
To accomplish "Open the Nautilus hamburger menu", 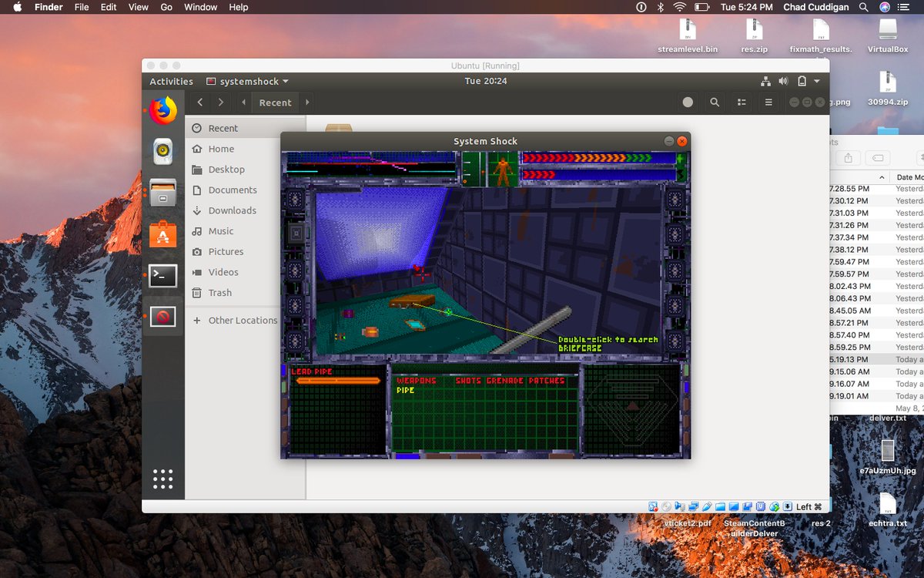I will point(768,102).
